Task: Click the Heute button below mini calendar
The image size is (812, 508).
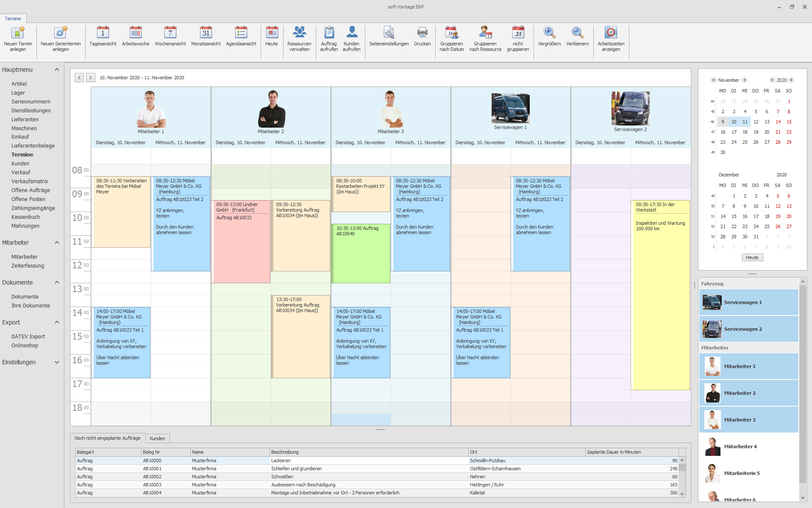Action: point(752,257)
